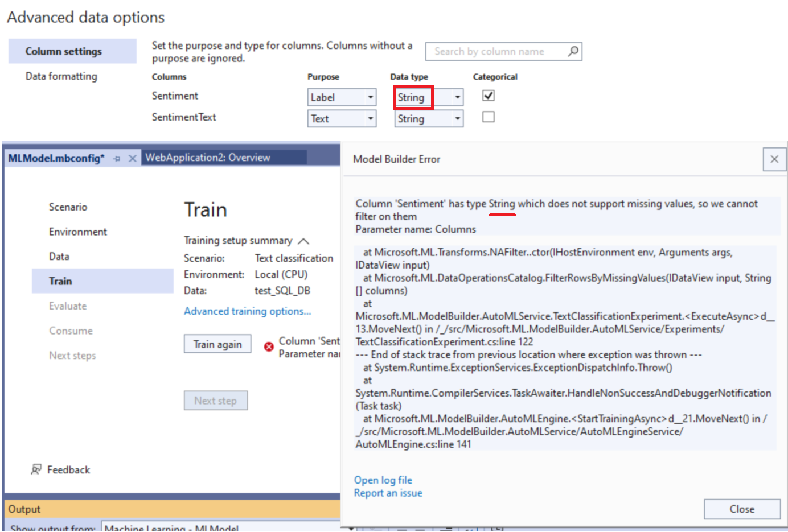This screenshot has width=788, height=532.
Task: Click the search magnifier in column search box
Action: click(x=573, y=51)
